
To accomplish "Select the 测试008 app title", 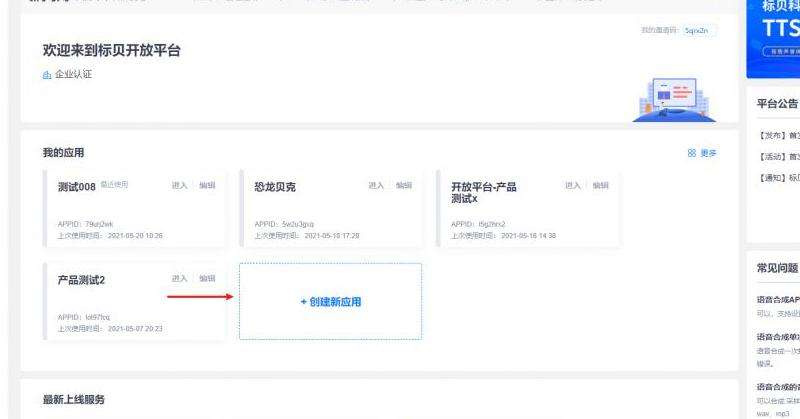I will click(77, 187).
